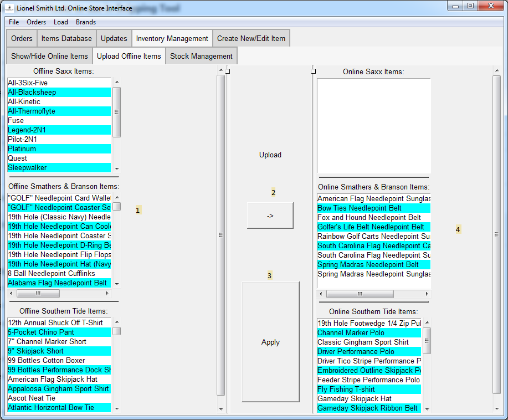The width and height of the screenshot is (508, 420).
Task: Open the Create New/Edit Item tab
Action: coord(251,38)
